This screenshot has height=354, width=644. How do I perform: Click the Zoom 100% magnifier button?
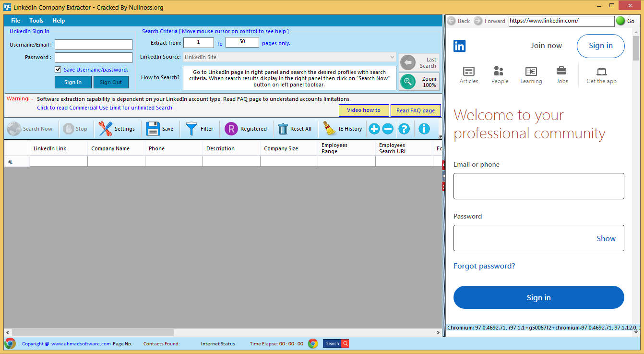point(419,82)
